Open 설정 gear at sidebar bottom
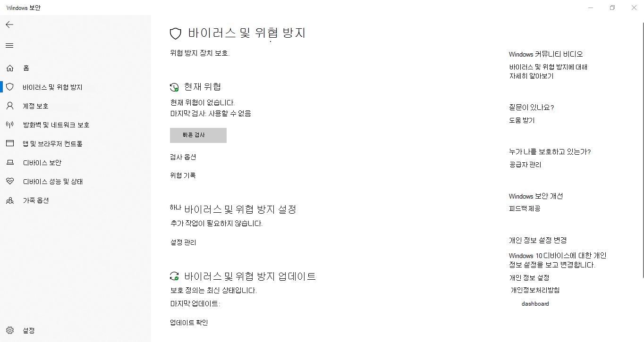The image size is (644, 342). click(x=10, y=331)
